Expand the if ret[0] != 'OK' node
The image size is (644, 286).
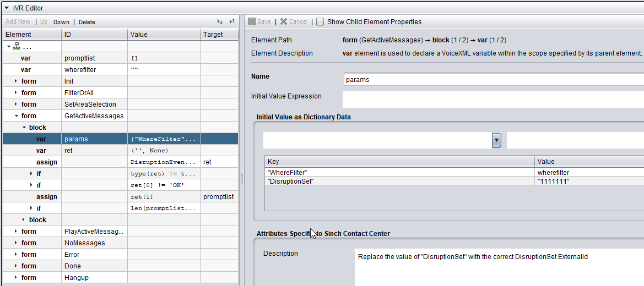(31, 185)
